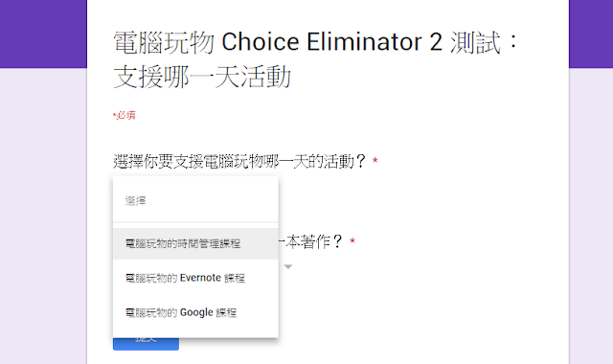Screen dimensions: 613x364
Task: Click the second title line 支援哪一天活動
Action: pyautogui.click(x=202, y=77)
